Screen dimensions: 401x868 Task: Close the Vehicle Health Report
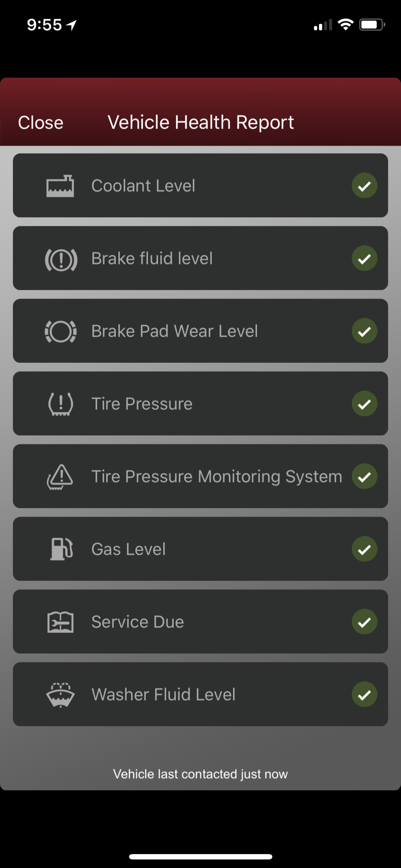[x=41, y=123]
